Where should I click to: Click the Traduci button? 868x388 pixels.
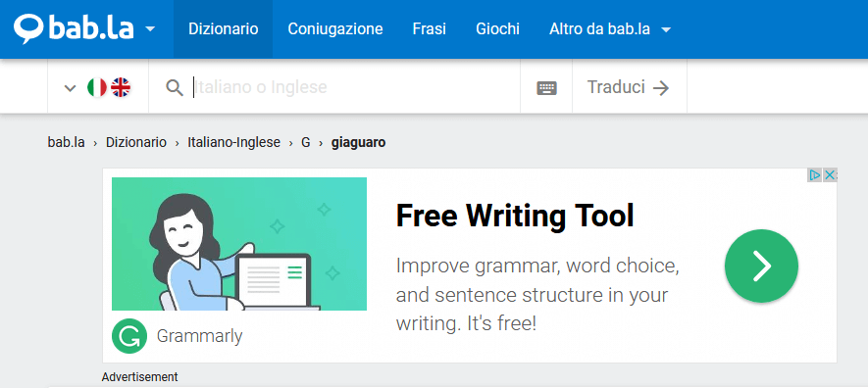point(629,87)
